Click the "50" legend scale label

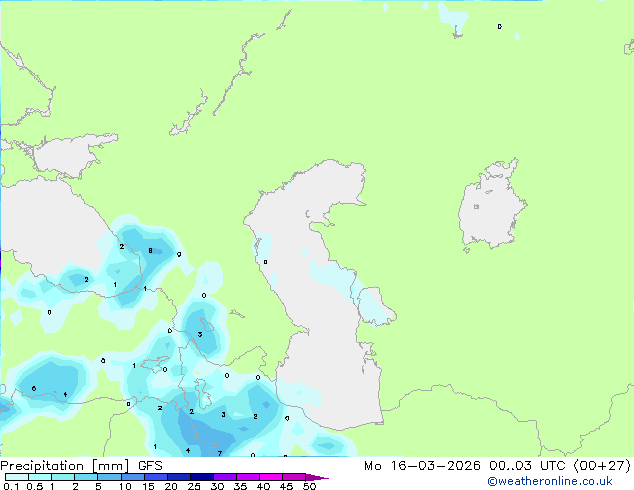(x=309, y=486)
